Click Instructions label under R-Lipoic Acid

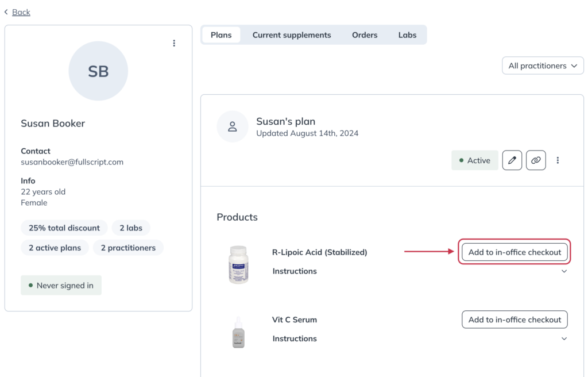(295, 271)
